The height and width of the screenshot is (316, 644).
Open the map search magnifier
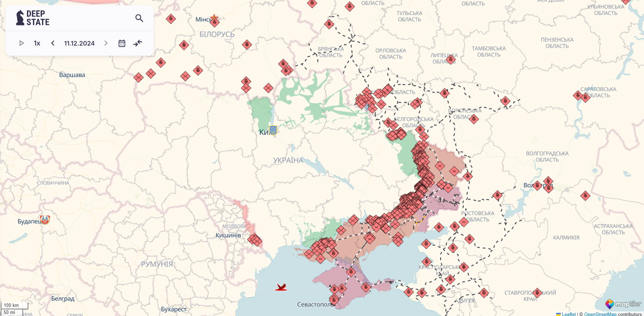[x=139, y=18]
